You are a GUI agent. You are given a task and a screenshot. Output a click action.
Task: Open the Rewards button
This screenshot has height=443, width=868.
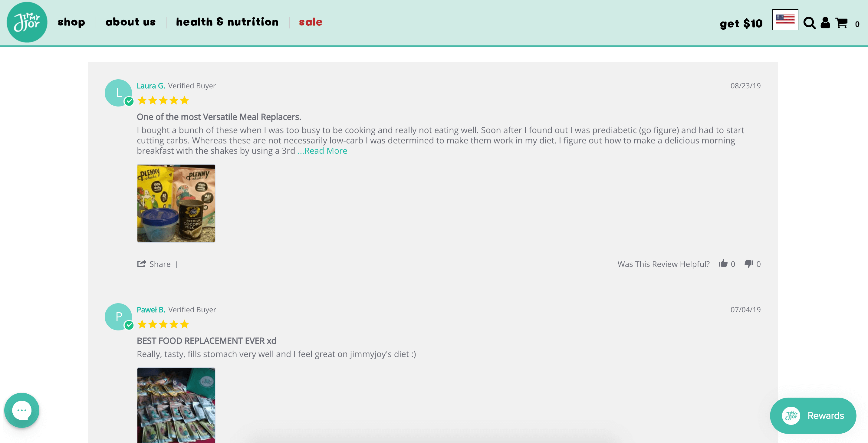(x=812, y=415)
